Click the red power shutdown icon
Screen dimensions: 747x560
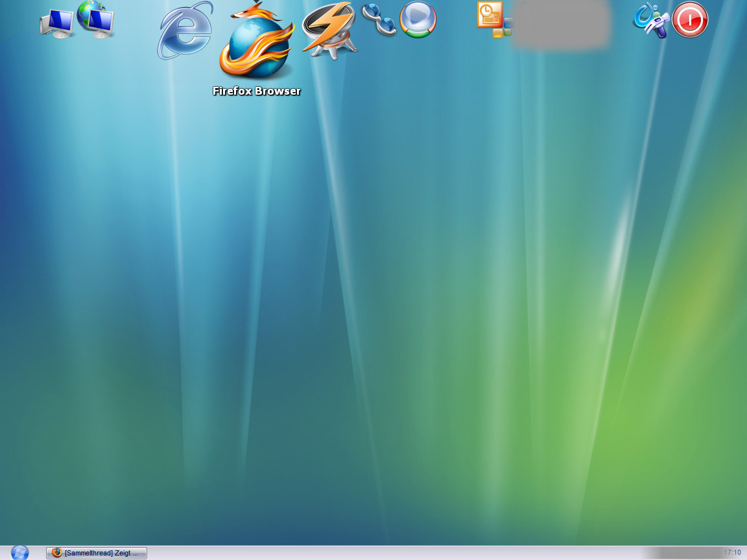tap(690, 19)
